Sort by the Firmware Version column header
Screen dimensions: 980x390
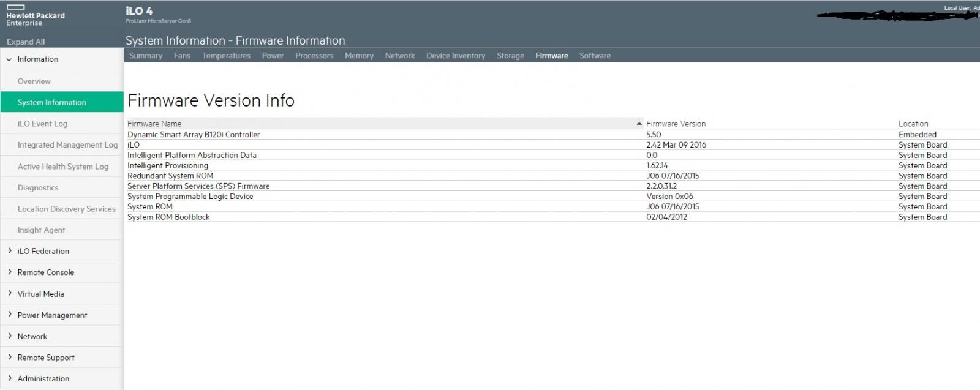[x=676, y=124]
